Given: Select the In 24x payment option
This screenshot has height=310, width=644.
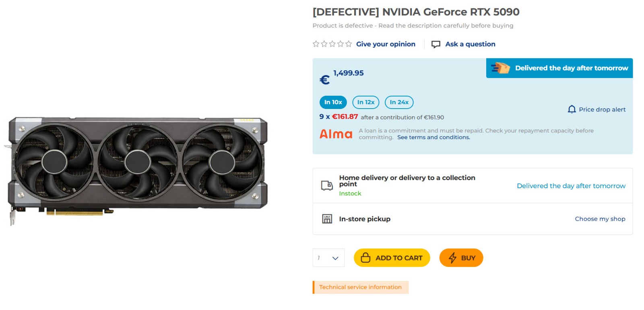Looking at the screenshot, I should 399,102.
